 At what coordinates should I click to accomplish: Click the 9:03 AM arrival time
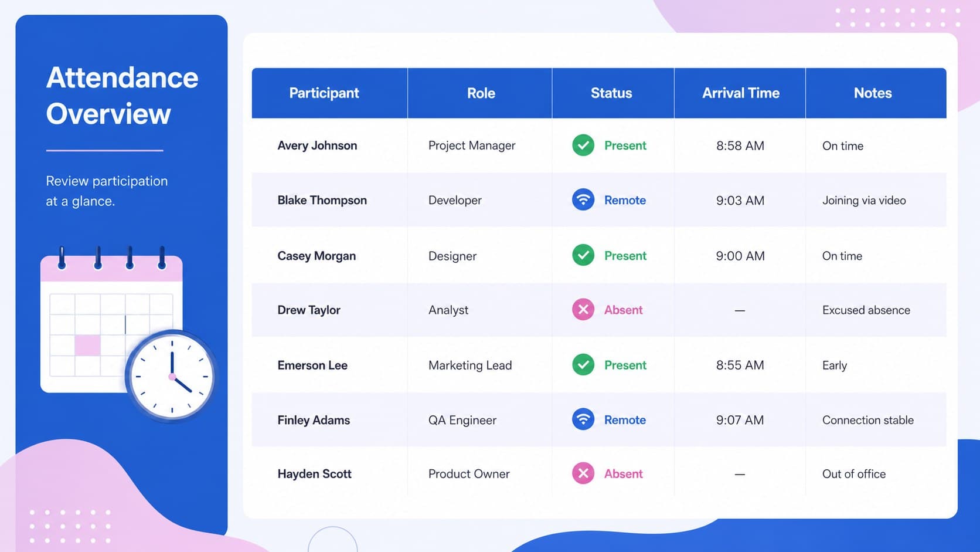click(740, 200)
